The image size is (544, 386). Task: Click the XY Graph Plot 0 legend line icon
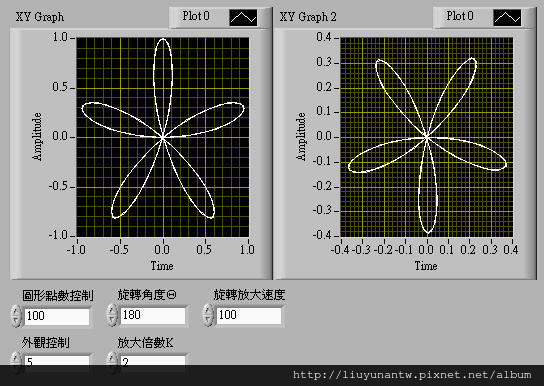tap(243, 17)
